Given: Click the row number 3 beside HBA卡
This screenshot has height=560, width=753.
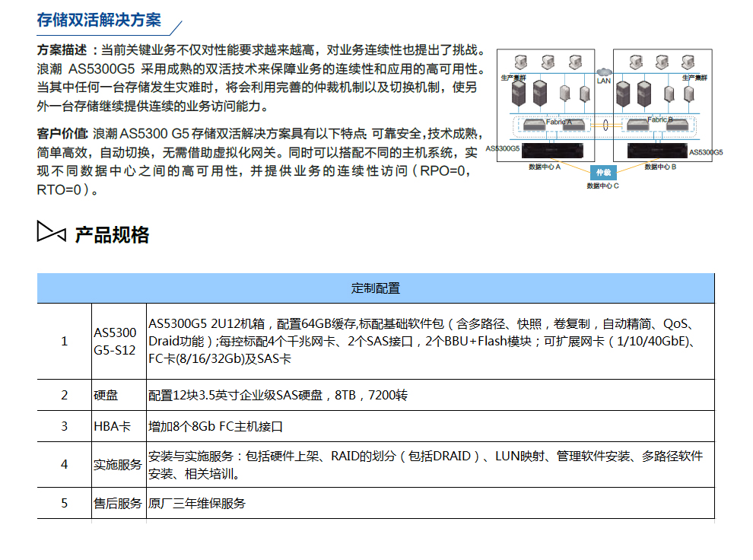Looking at the screenshot, I should (65, 427).
